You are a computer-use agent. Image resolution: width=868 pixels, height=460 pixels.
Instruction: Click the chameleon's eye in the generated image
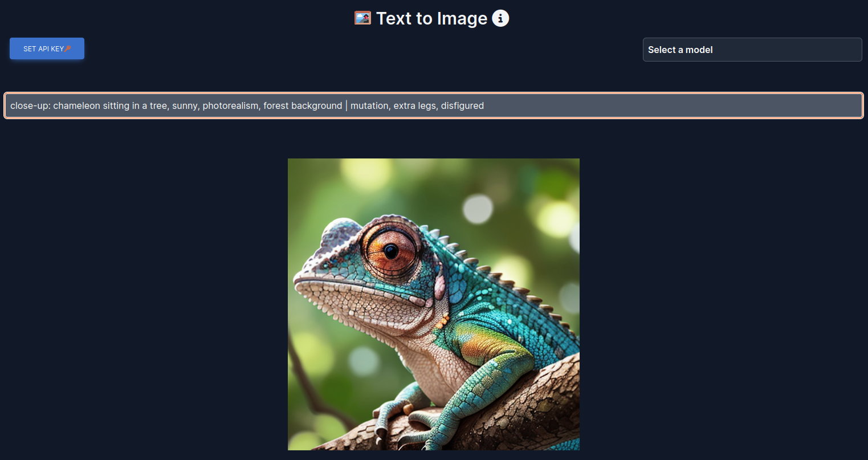tap(390, 250)
